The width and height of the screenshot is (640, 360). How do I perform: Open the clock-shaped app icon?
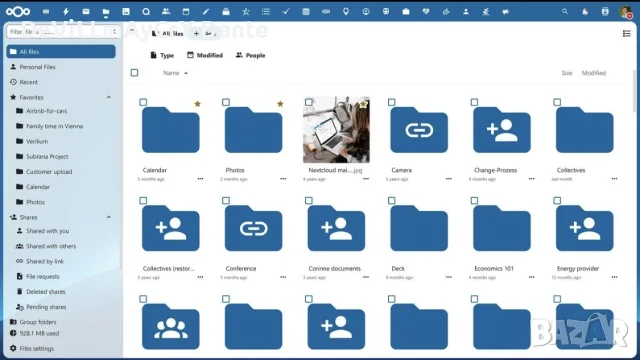[366, 12]
